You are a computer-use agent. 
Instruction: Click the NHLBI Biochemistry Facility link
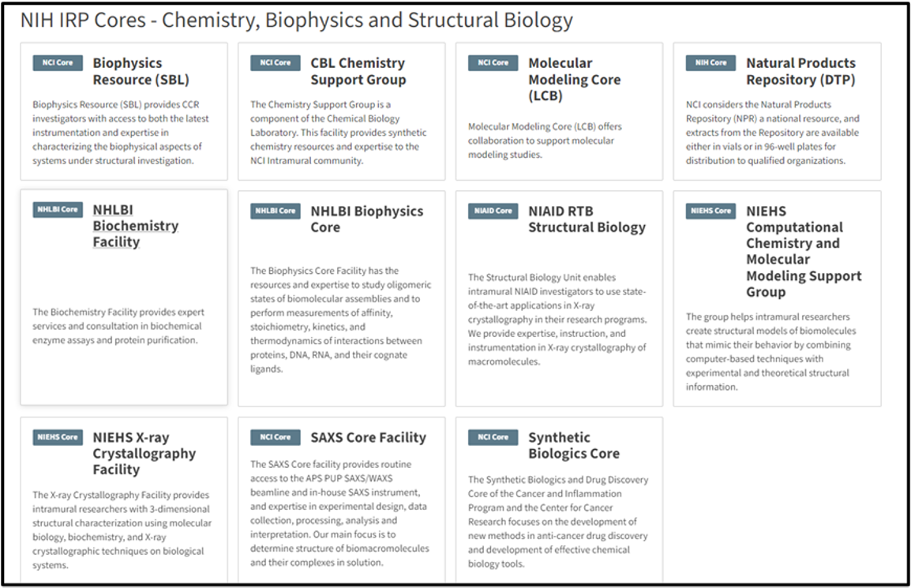(135, 226)
